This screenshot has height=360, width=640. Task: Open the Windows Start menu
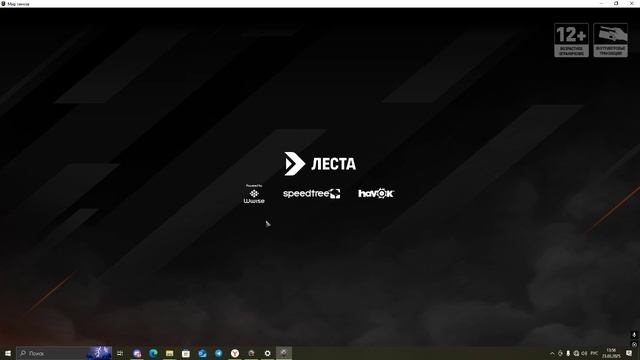click(x=8, y=353)
